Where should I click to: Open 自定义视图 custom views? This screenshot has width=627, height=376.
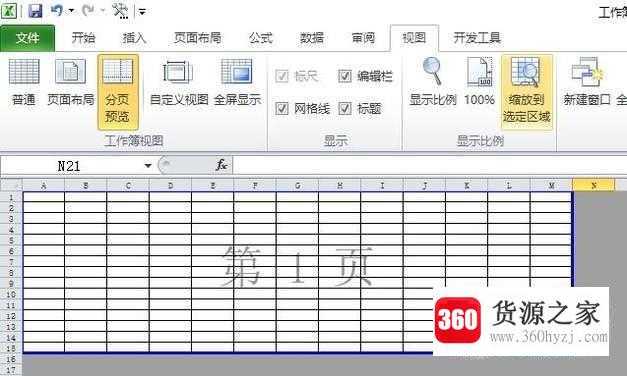(179, 82)
